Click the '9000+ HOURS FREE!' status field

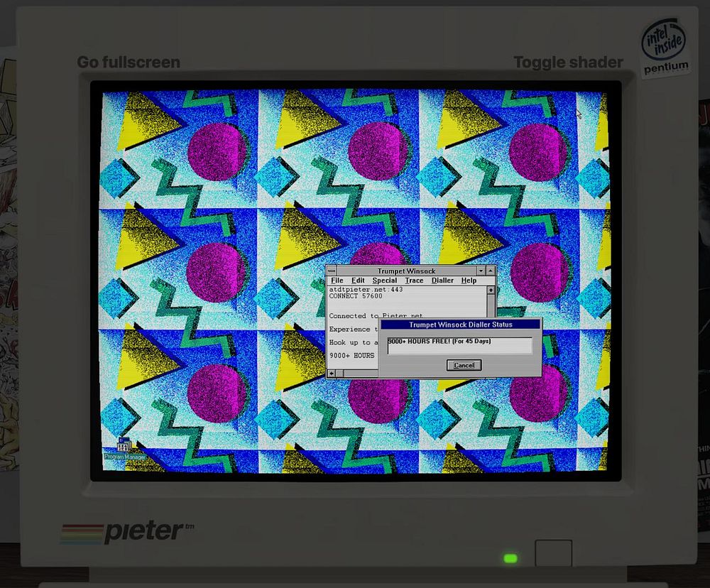[x=459, y=345]
